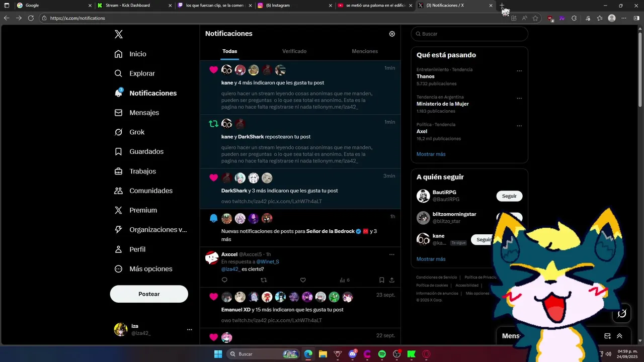Repost Axccel's post
644x362 pixels.
tap(264, 280)
